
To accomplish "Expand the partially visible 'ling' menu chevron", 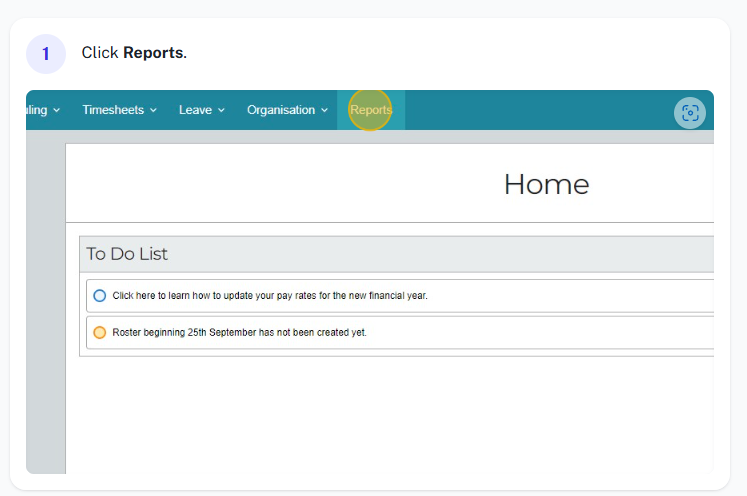I will click(x=57, y=111).
